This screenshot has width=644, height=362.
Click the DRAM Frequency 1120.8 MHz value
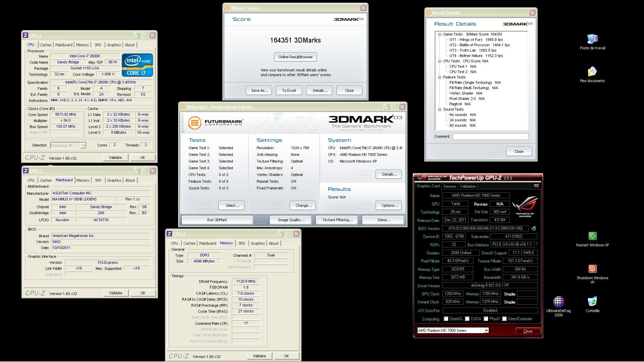246,282
